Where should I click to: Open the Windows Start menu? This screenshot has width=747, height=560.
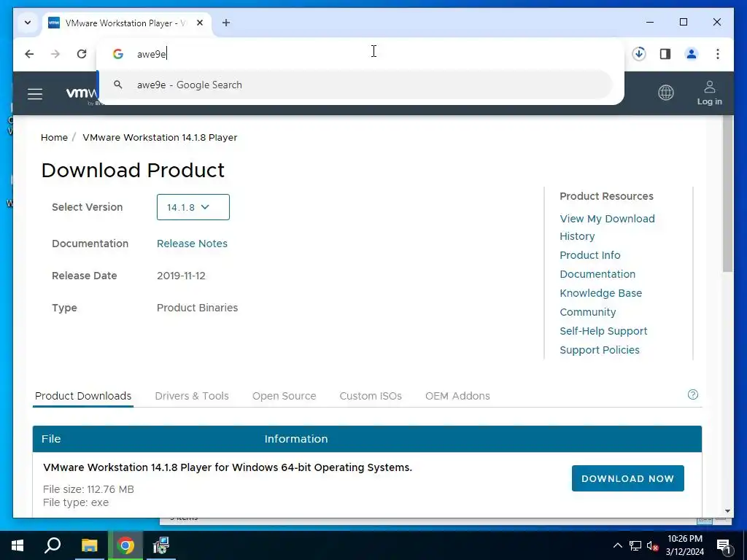pos(18,545)
